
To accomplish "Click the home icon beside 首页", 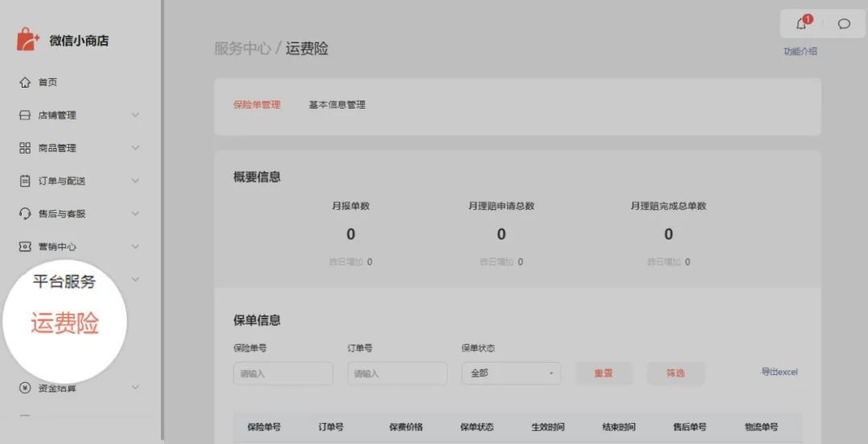I will coord(25,82).
